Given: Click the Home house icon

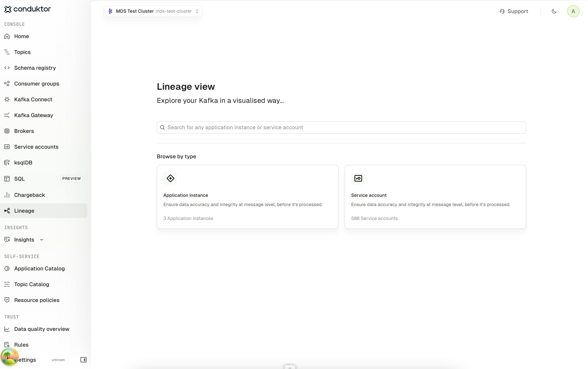Looking at the screenshot, I should [7, 36].
